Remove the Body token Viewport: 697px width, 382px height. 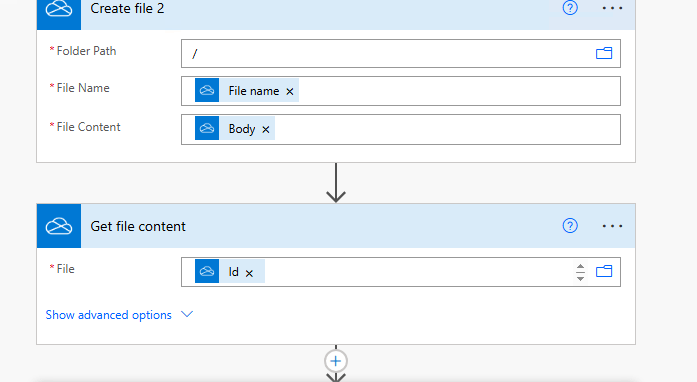[x=266, y=129]
